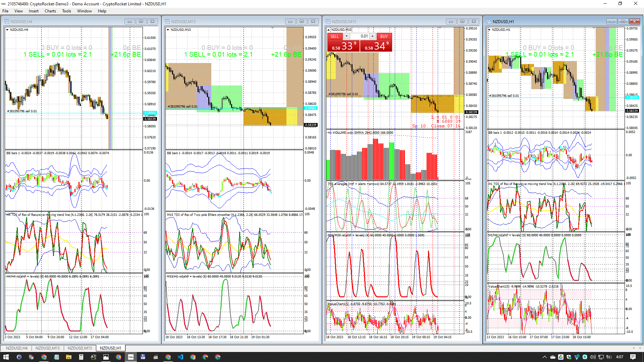
Task: Open Visual Studio Code from taskbar
Action: 180,357
